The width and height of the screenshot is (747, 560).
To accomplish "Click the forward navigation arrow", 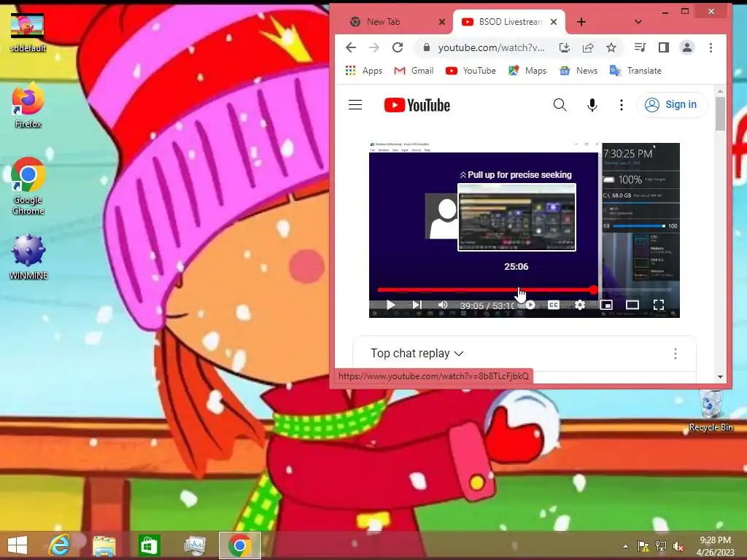I will point(374,47).
